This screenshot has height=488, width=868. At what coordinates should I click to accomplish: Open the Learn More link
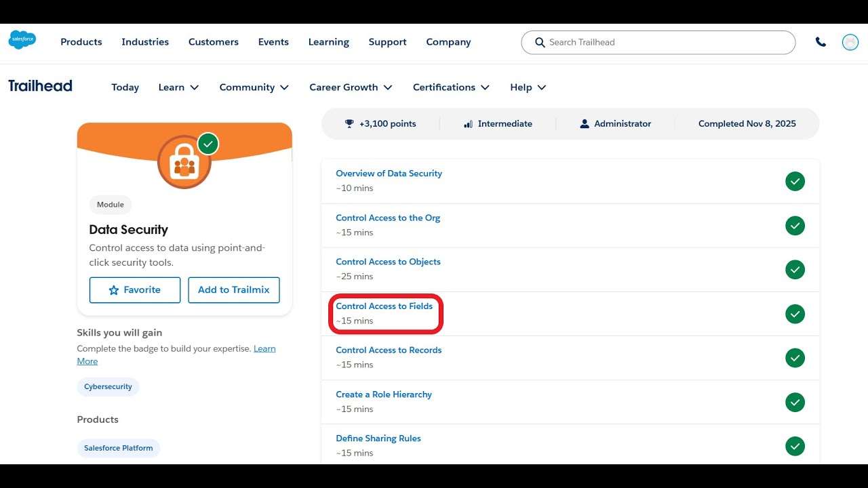pos(264,348)
